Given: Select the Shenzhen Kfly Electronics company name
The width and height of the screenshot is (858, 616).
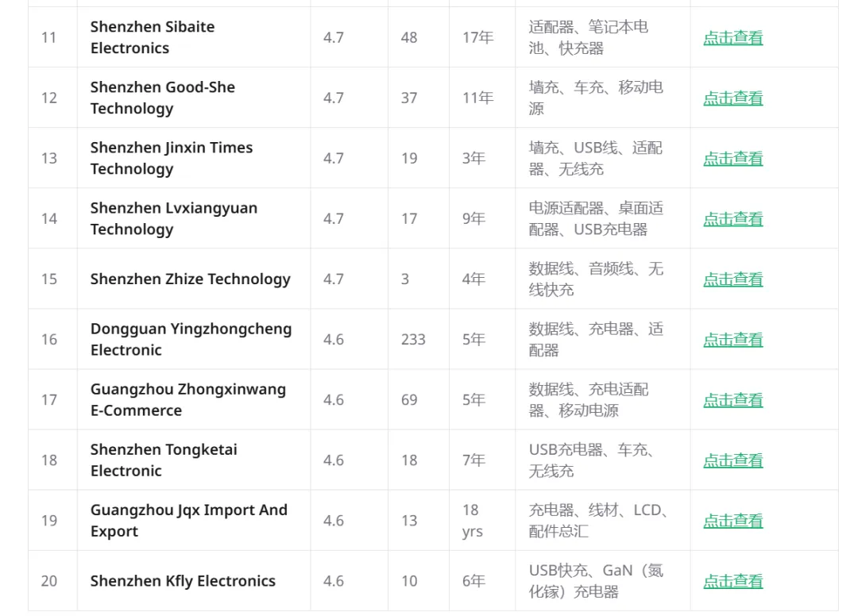Looking at the screenshot, I should click(183, 581).
